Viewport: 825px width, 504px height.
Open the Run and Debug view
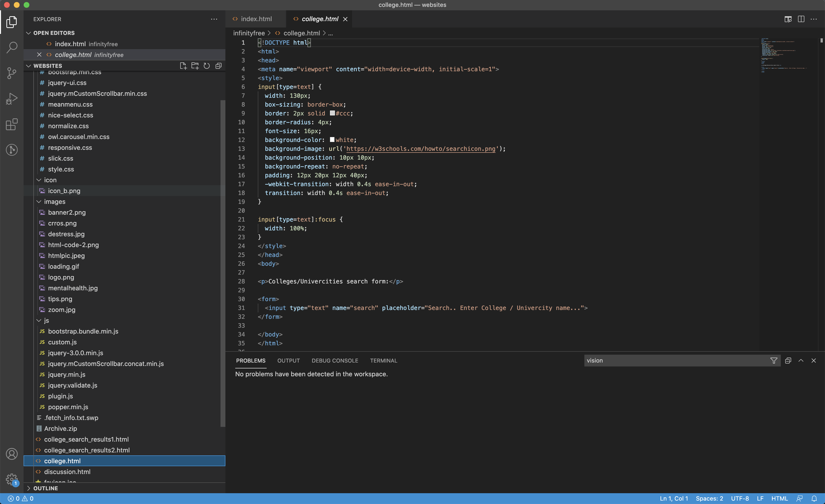coord(12,99)
